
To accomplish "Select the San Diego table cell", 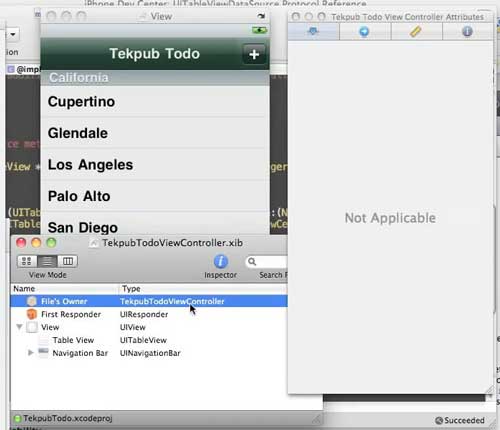I will (155, 224).
